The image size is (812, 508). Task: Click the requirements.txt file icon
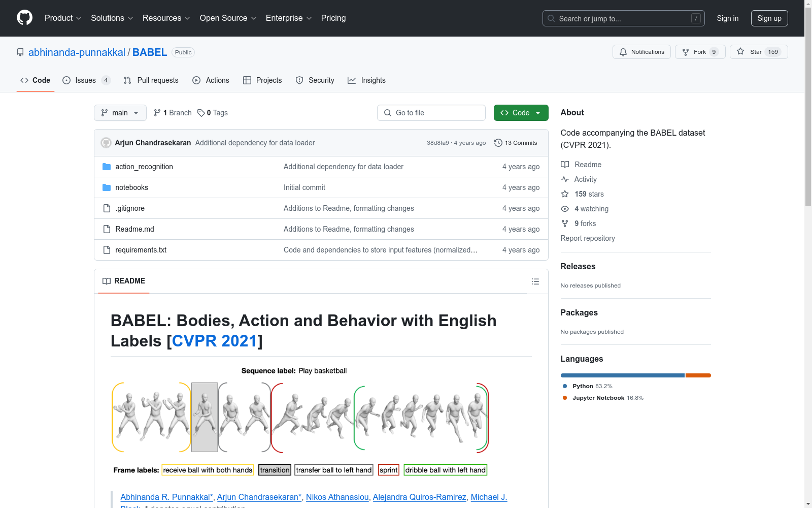(107, 250)
